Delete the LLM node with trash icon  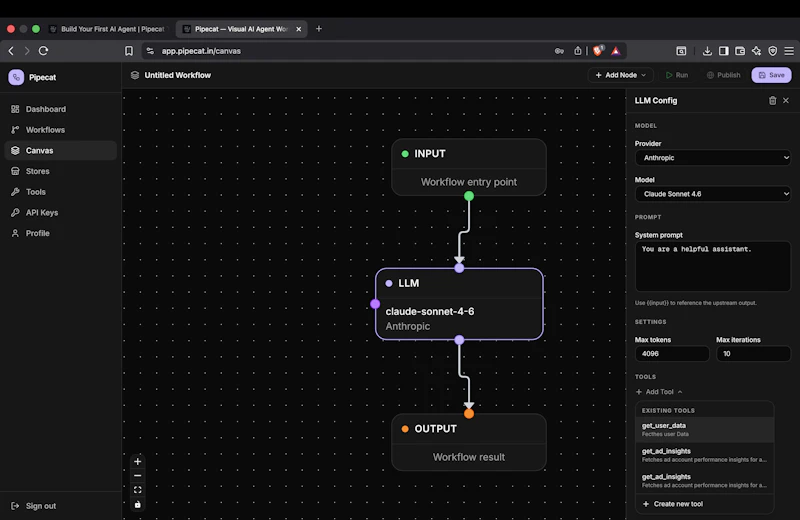pyautogui.click(x=772, y=101)
